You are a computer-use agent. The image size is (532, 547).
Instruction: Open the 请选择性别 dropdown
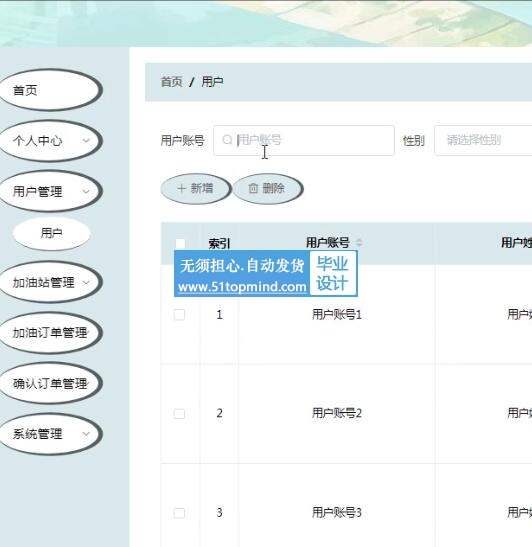[x=483, y=140]
